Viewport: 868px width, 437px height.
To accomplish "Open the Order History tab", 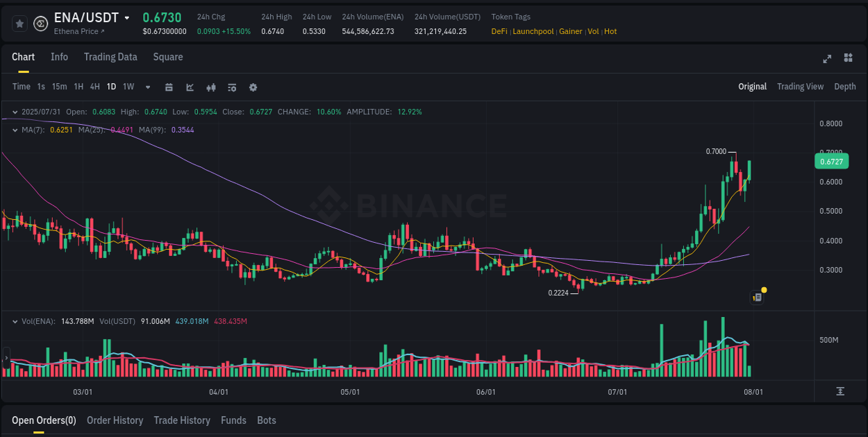I will pyautogui.click(x=115, y=420).
